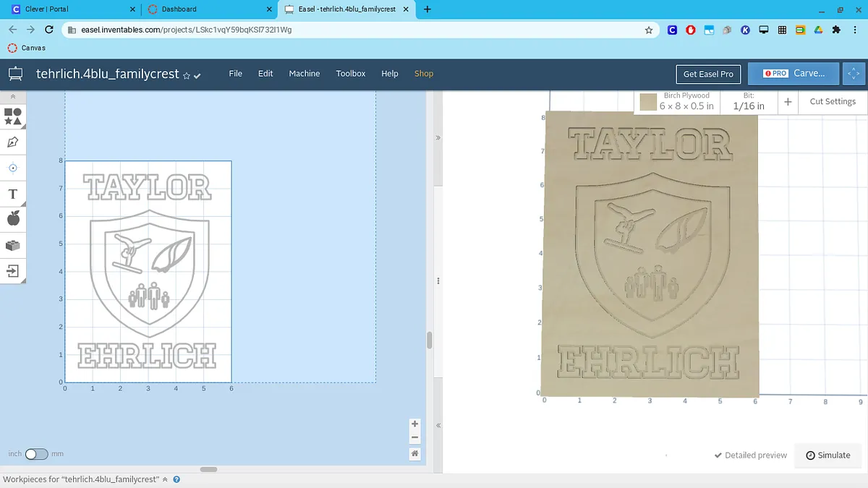Open the Import tool
868x488 pixels.
click(13, 271)
